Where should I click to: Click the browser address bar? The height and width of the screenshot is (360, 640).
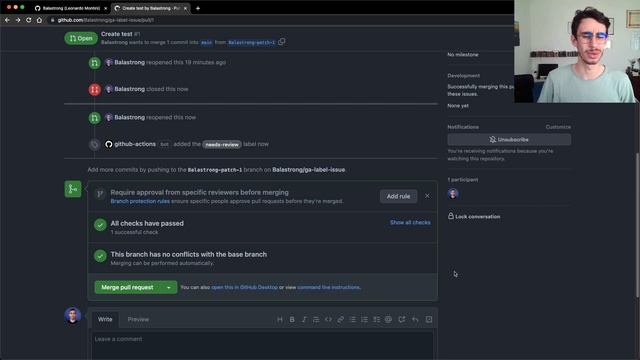click(x=278, y=20)
